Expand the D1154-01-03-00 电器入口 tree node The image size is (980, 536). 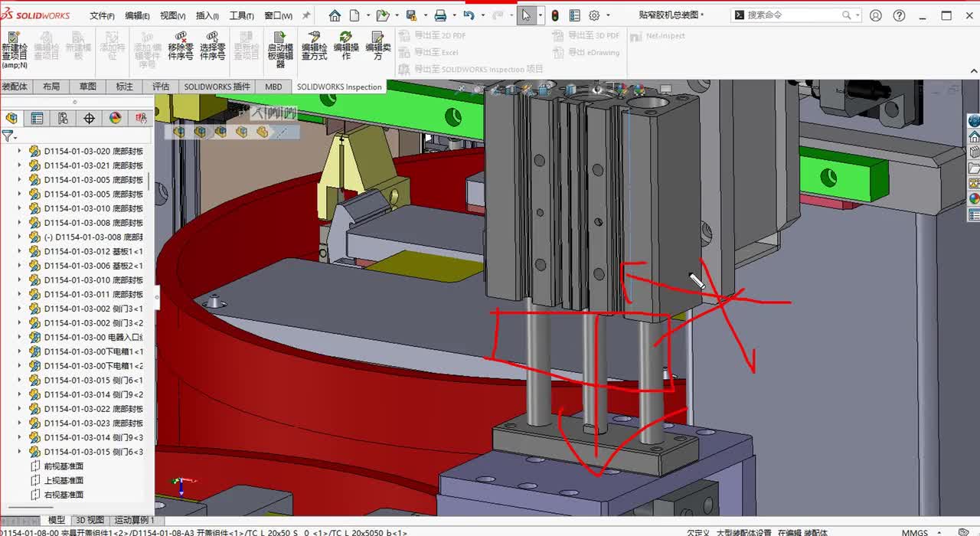pyautogui.click(x=20, y=337)
